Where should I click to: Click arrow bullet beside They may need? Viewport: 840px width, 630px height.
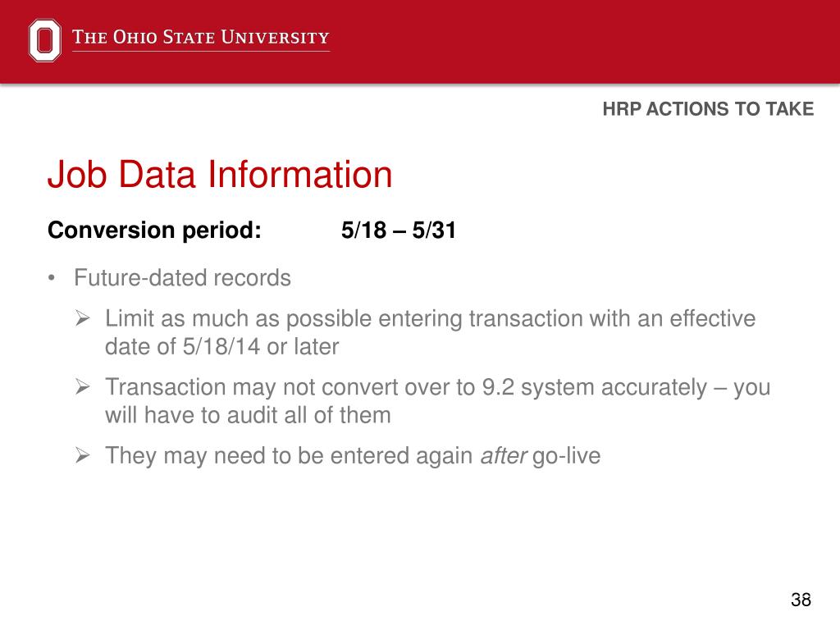click(83, 455)
